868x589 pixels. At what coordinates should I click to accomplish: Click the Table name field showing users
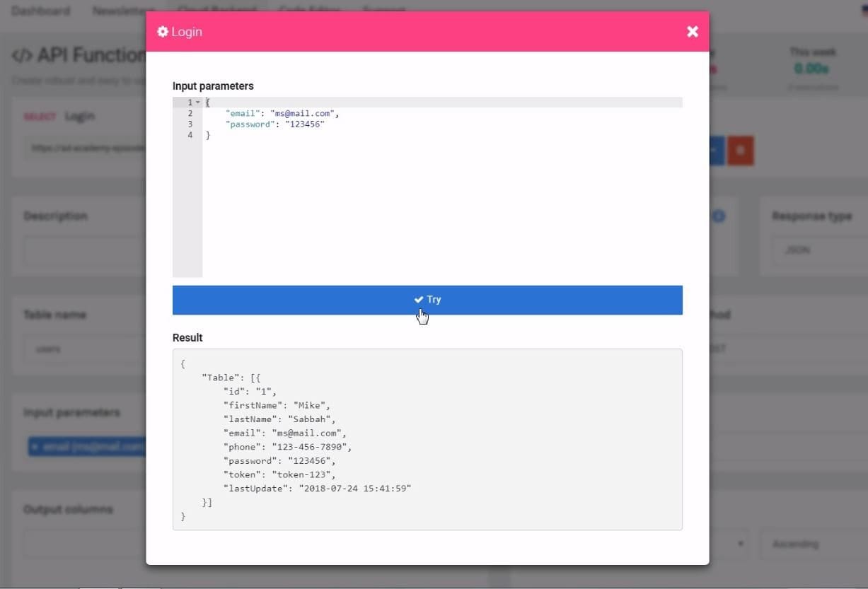85,349
